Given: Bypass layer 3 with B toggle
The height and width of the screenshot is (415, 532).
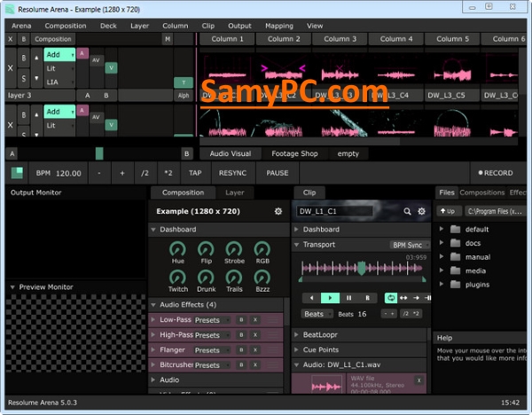Looking at the screenshot, I should click(24, 58).
